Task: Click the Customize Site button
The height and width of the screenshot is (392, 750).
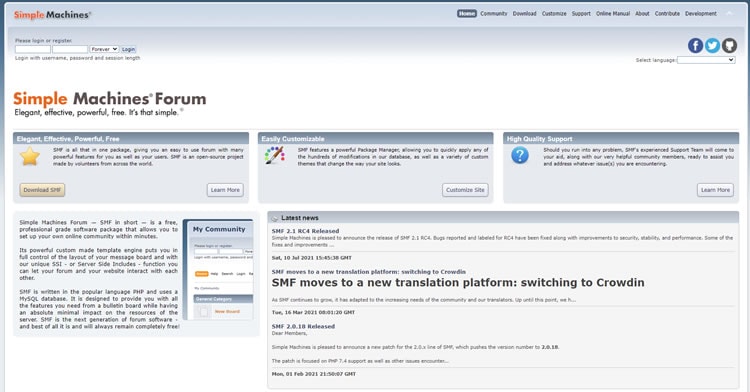Action: [x=465, y=190]
